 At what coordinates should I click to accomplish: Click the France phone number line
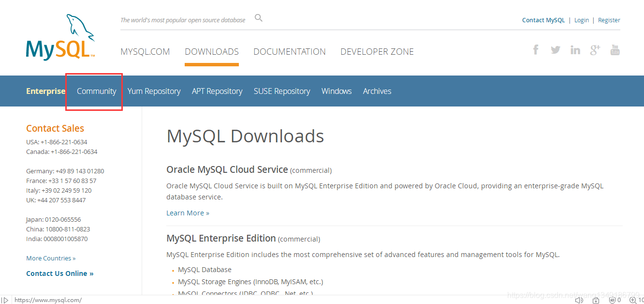click(x=61, y=181)
